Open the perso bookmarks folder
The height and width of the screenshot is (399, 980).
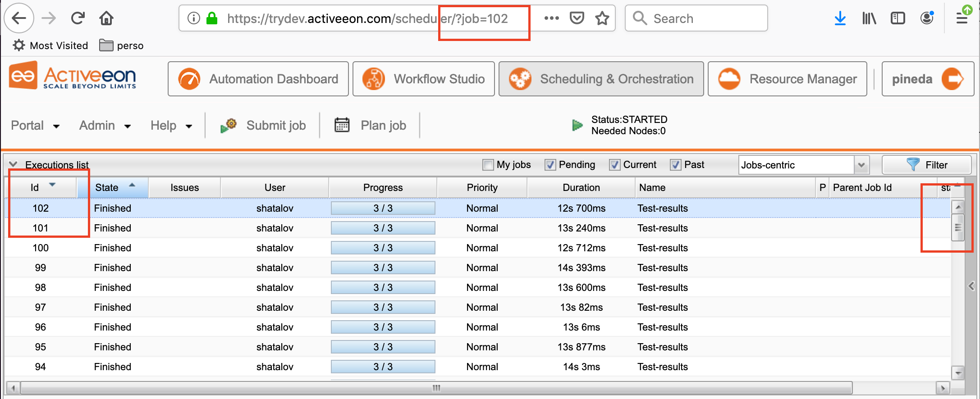coord(121,45)
